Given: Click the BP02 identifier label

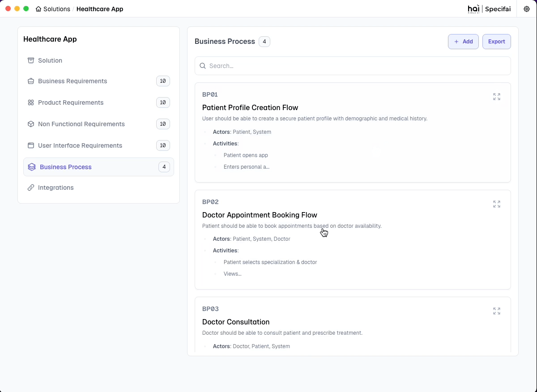Looking at the screenshot, I should point(210,202).
